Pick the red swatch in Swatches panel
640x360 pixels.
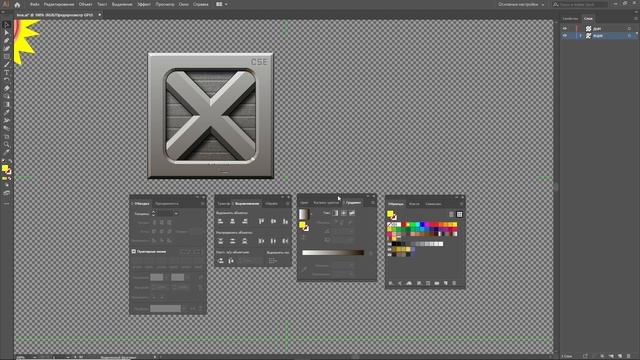click(403, 224)
